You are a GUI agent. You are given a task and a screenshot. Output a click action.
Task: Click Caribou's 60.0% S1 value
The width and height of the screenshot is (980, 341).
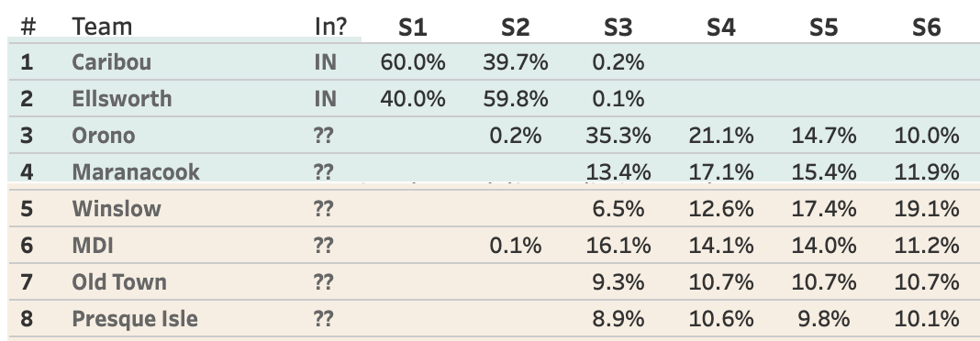coord(413,61)
